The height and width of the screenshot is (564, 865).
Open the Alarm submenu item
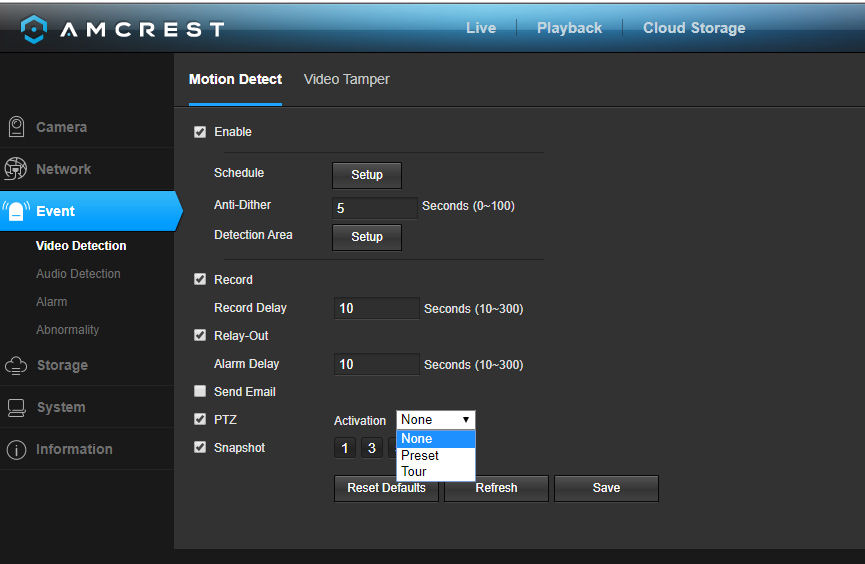(51, 302)
